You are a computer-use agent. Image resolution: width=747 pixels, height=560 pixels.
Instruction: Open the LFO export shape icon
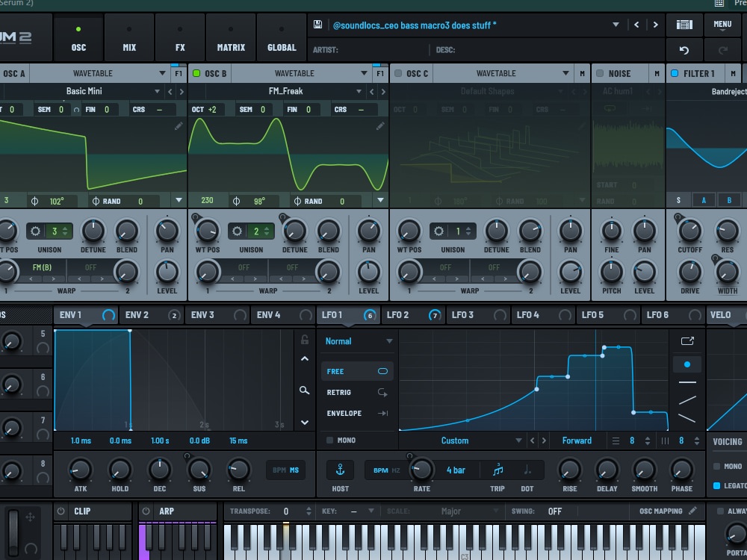click(687, 341)
